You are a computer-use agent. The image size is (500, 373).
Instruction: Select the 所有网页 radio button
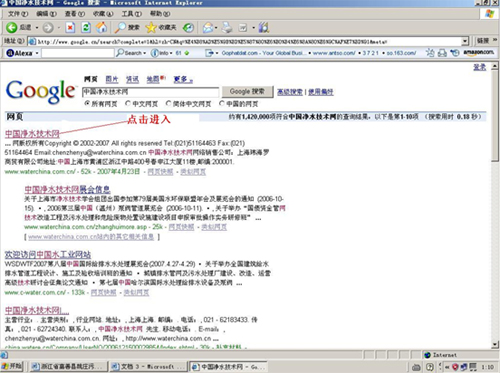click(x=87, y=104)
